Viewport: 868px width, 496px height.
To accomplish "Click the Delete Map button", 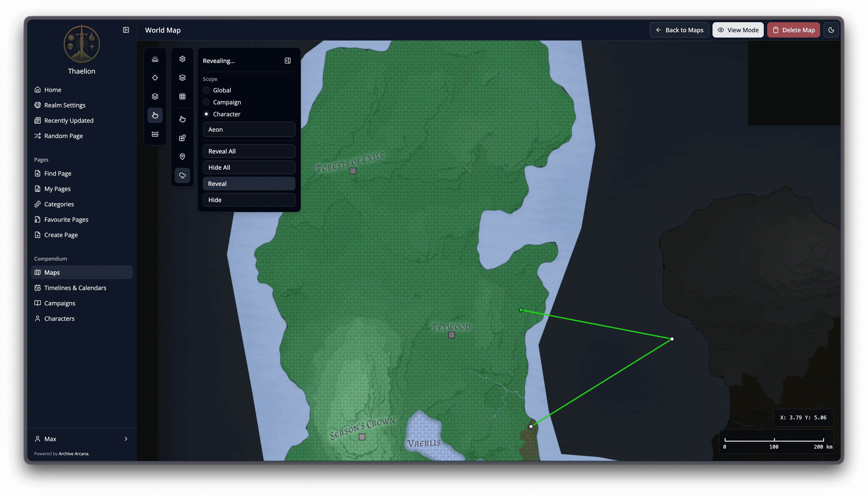I will point(793,30).
